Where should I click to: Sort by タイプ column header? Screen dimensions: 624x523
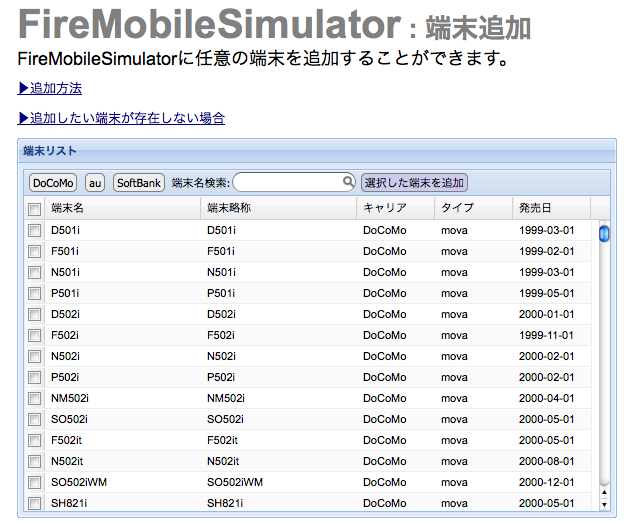pos(474,208)
